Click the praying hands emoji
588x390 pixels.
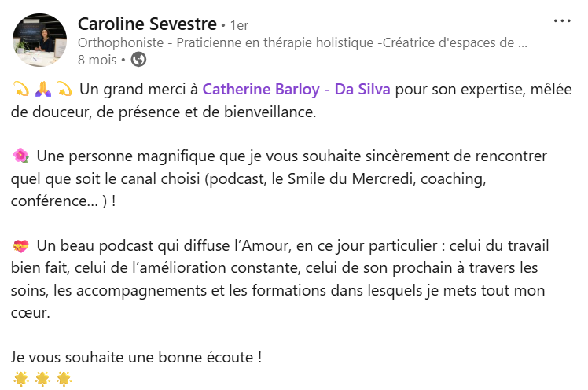42,89
